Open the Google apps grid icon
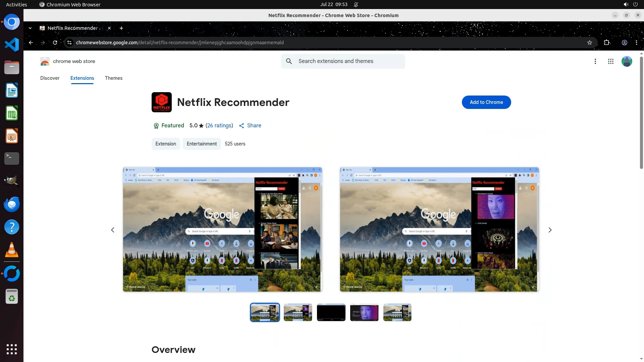Viewport: 644px width, 362px height. coord(610,61)
